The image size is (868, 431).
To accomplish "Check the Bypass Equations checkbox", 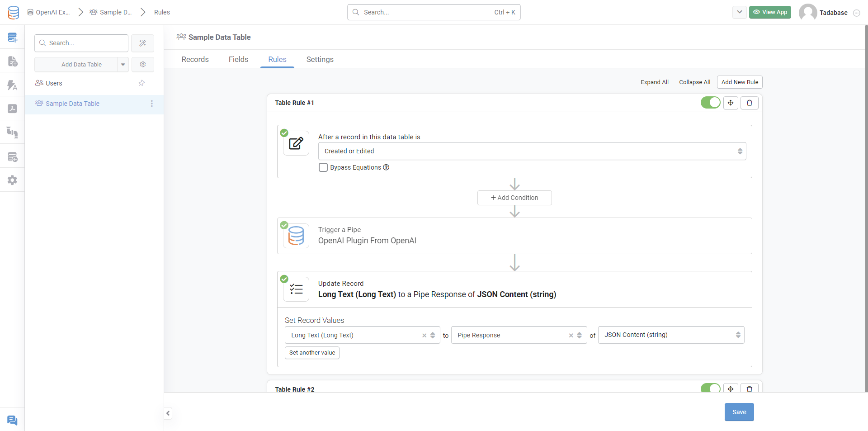I will click(323, 167).
